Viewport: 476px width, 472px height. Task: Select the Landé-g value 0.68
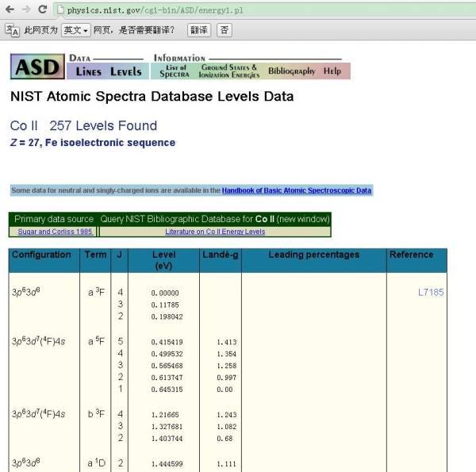point(225,439)
